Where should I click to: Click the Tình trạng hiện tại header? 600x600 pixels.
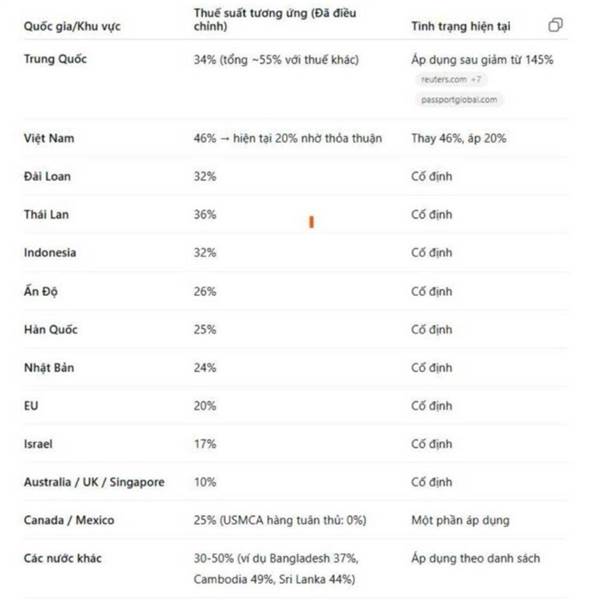point(461,26)
